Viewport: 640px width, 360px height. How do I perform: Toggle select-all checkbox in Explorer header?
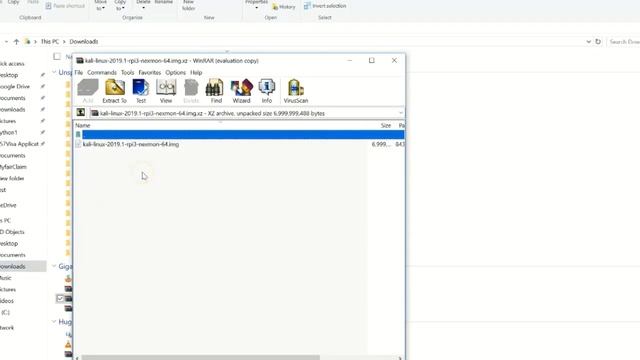[57, 56]
